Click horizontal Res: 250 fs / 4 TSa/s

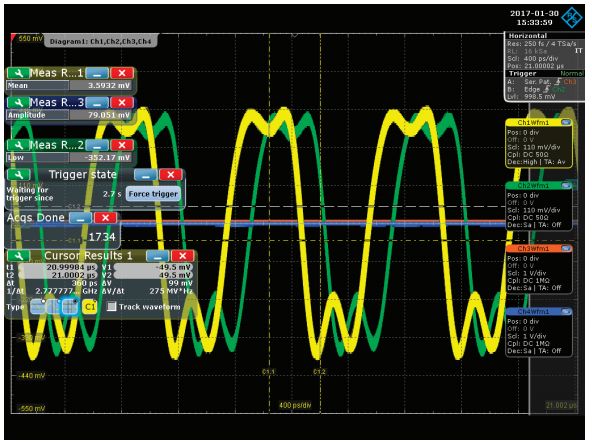tap(541, 44)
